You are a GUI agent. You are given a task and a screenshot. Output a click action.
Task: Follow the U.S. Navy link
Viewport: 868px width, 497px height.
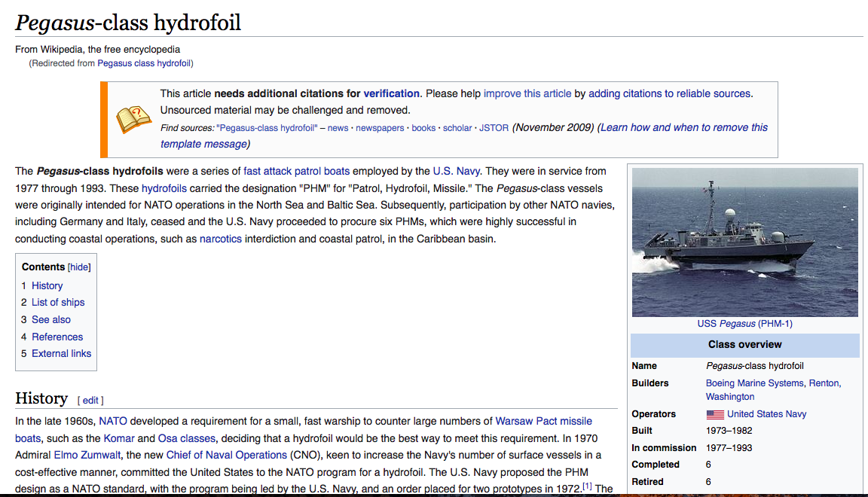point(456,171)
